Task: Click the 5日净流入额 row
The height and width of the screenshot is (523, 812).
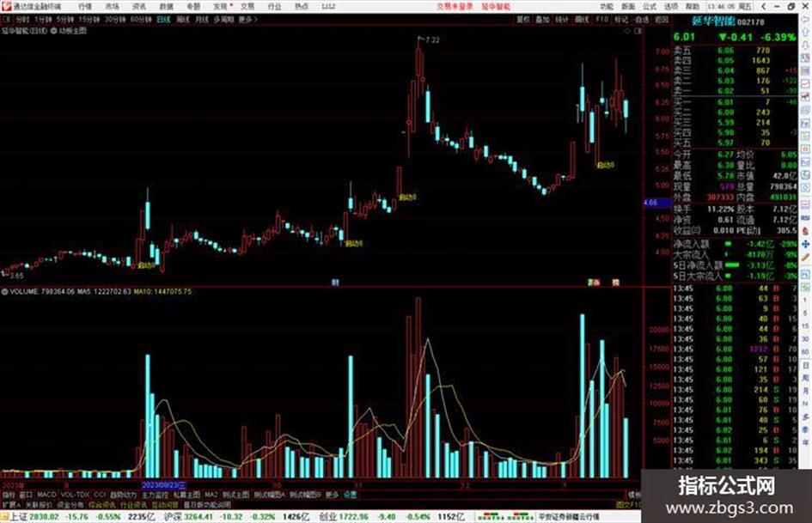Action: tap(735, 265)
